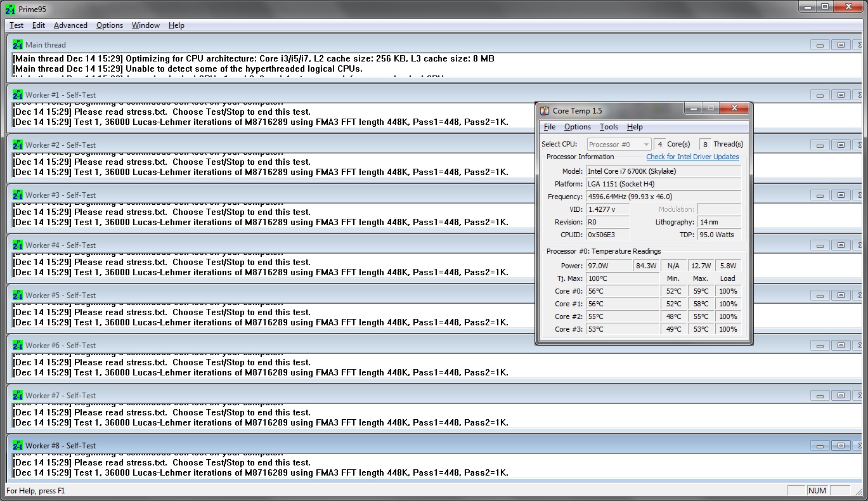This screenshot has height=501, width=868.
Task: Open Core Temp File menu
Action: [x=550, y=127]
